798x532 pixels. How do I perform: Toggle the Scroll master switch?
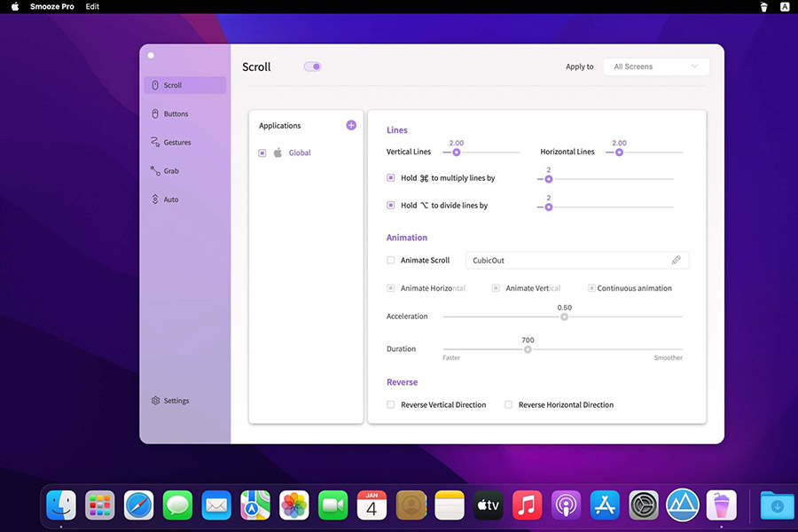(x=312, y=66)
